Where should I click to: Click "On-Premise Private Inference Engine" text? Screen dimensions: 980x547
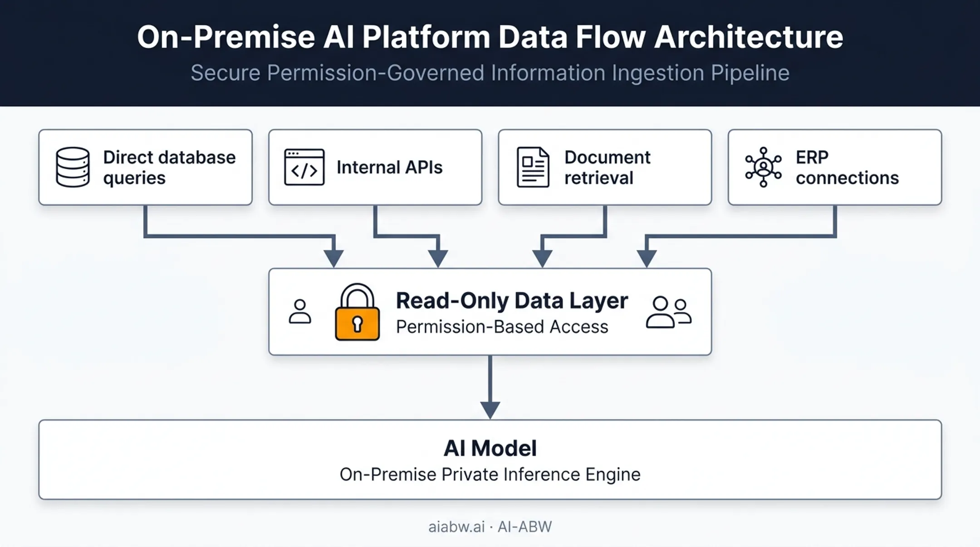(490, 474)
